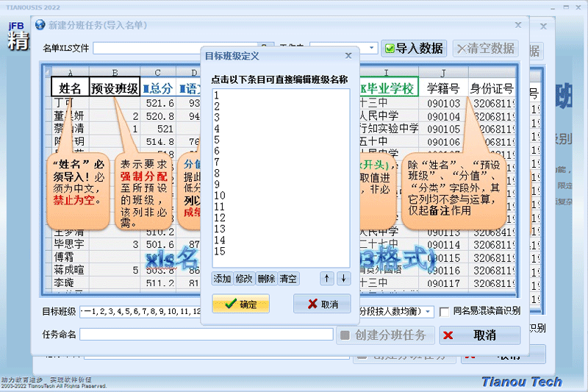Click the 创建分班任务 button
The width and height of the screenshot is (588, 392).
click(x=385, y=335)
